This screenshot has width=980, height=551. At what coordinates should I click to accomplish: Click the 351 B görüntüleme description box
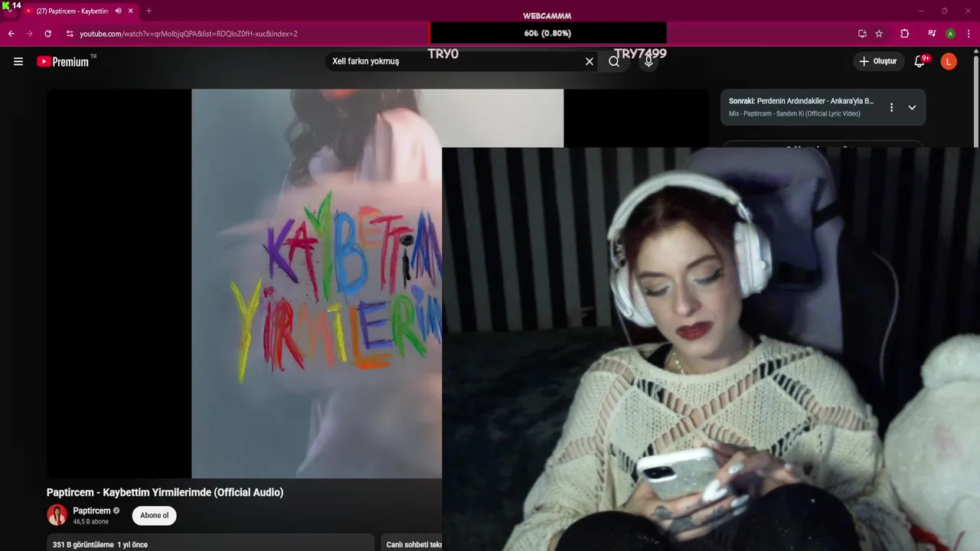[211, 543]
